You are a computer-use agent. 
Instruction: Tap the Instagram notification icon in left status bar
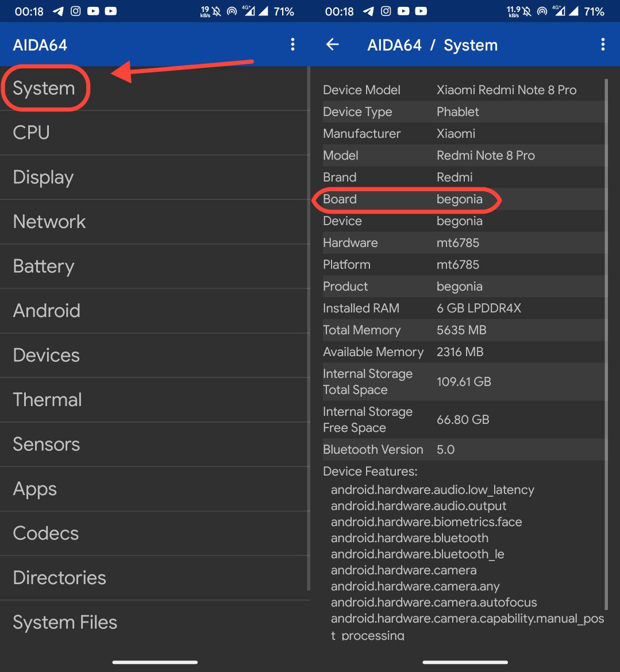pos(75,11)
